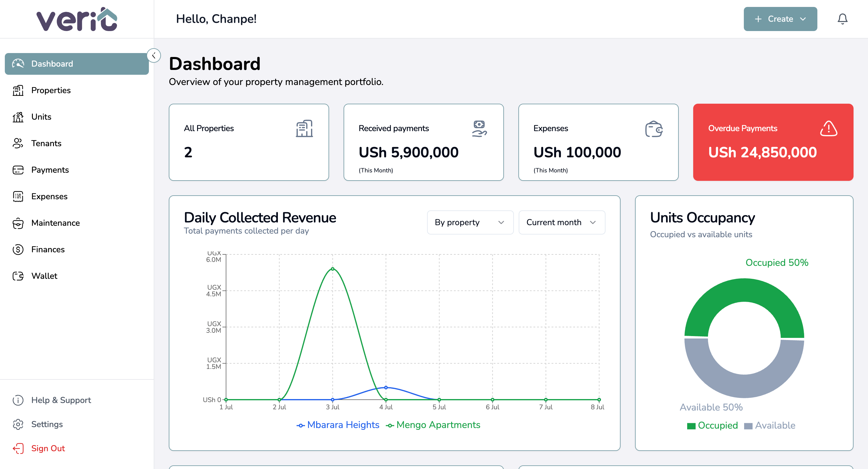Viewport: 868px width, 469px height.
Task: Click the Expenses receipt icon in sidebar
Action: (x=18, y=197)
